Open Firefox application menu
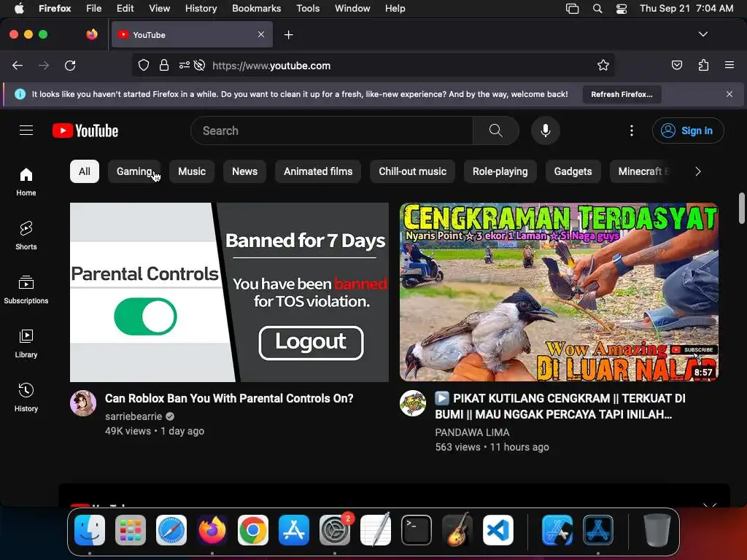This screenshot has height=560, width=747. point(729,65)
